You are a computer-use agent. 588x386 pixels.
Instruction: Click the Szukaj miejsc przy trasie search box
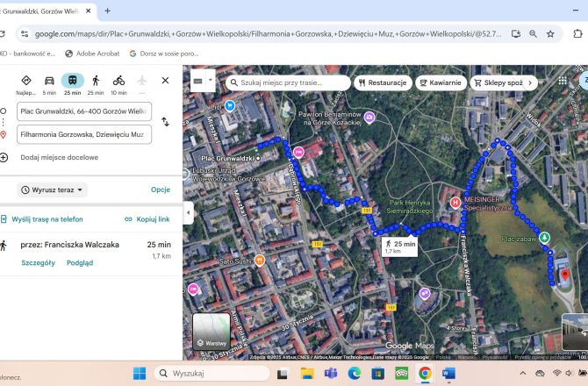click(288, 82)
